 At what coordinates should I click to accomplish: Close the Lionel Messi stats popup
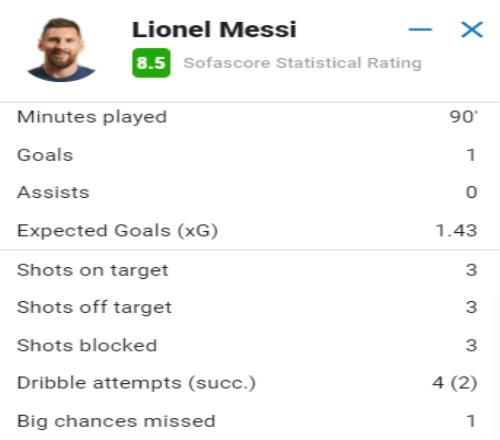click(x=472, y=29)
